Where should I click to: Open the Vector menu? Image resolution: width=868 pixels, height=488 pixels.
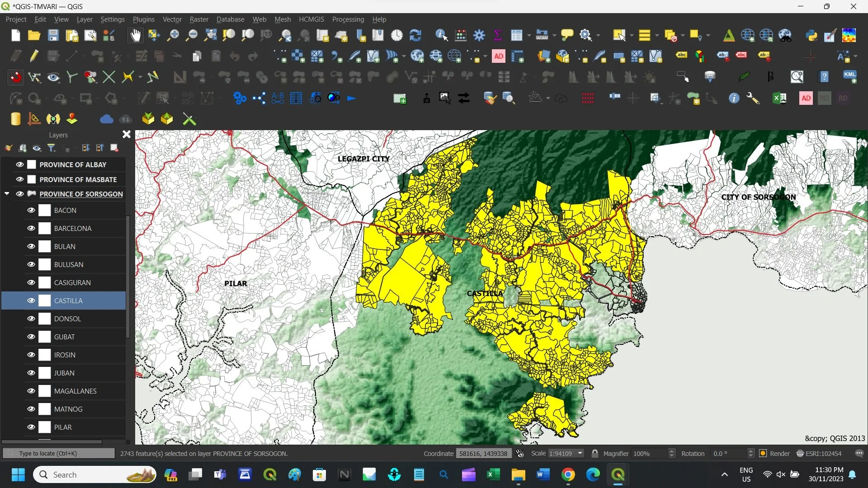[x=172, y=19]
